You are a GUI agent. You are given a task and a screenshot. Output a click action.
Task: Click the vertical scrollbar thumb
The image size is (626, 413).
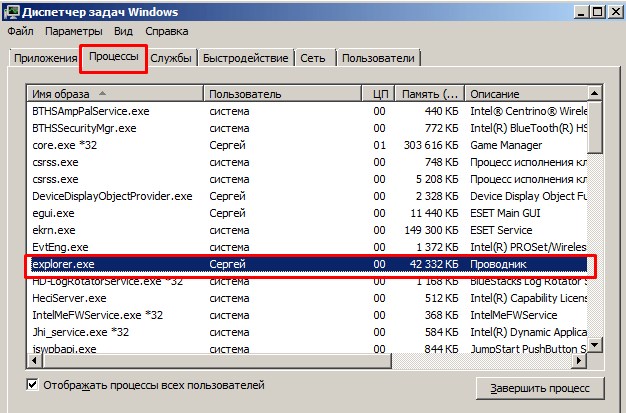[x=594, y=127]
